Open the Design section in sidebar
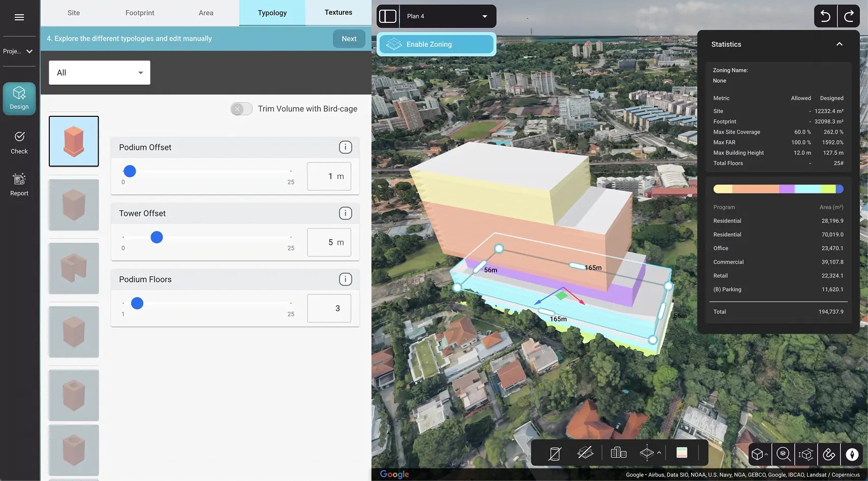This screenshot has height=481, width=868. pyautogui.click(x=19, y=99)
